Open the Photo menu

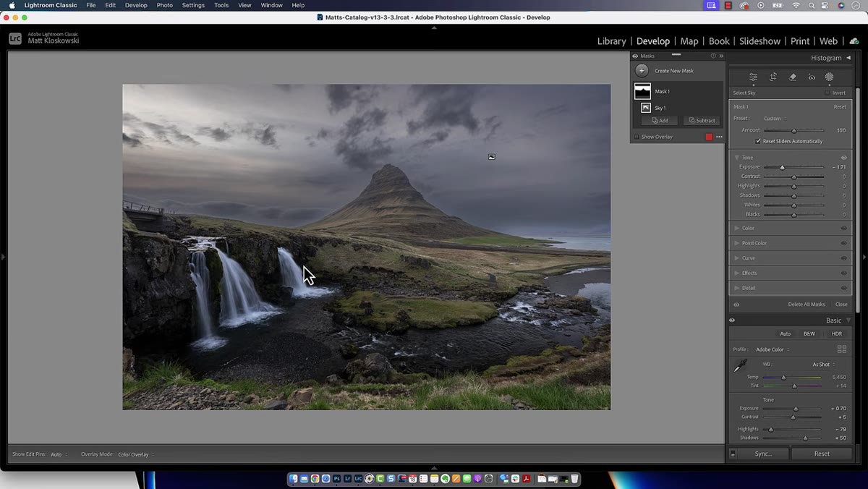tap(165, 5)
